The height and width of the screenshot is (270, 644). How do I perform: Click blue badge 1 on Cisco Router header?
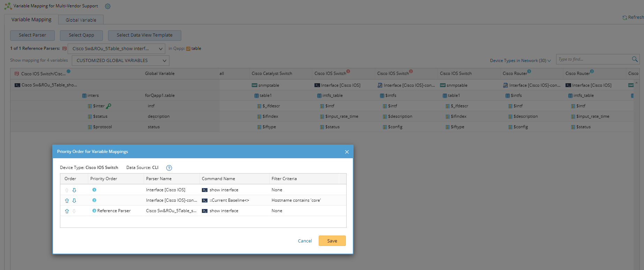tap(529, 71)
